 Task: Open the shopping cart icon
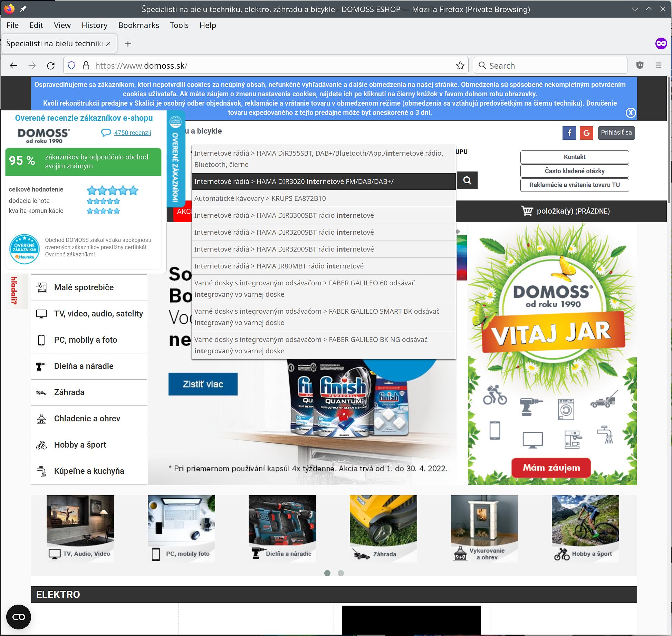tap(527, 211)
